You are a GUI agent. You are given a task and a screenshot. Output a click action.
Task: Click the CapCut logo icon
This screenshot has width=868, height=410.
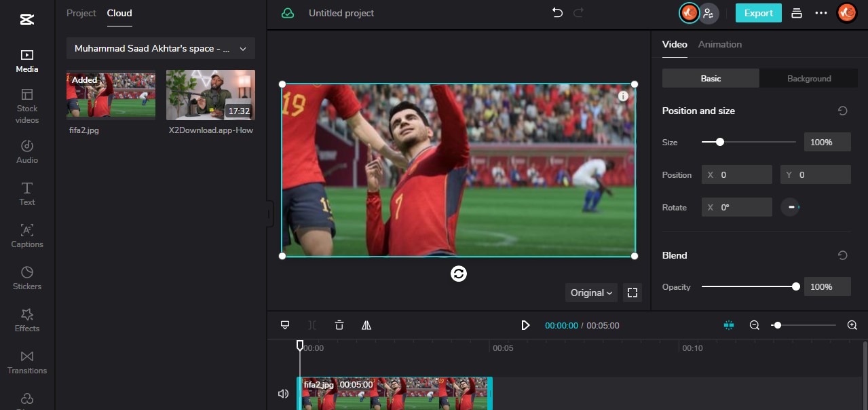[x=27, y=19]
